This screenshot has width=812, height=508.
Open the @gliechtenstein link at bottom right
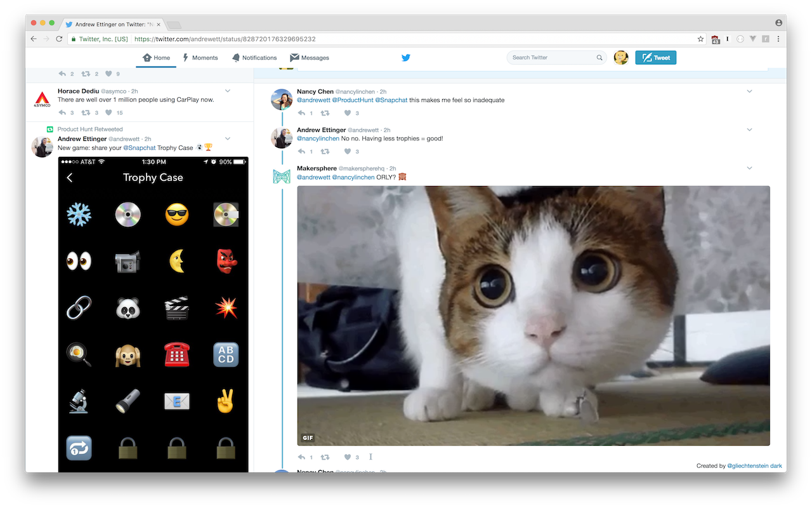point(747,465)
